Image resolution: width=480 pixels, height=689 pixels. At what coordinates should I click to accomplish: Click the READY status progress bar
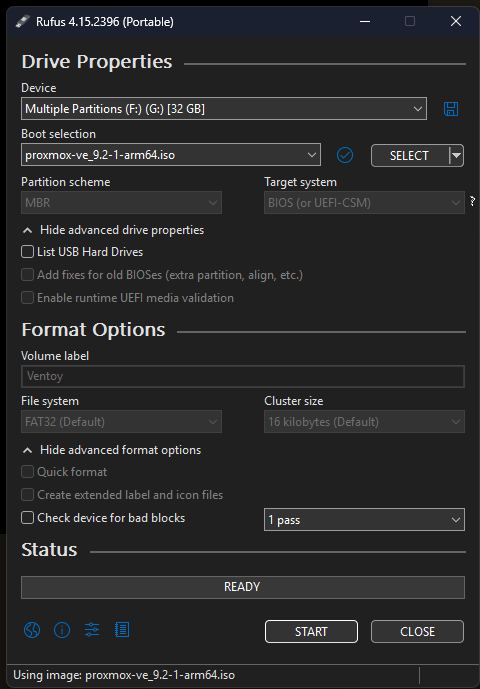point(243,587)
